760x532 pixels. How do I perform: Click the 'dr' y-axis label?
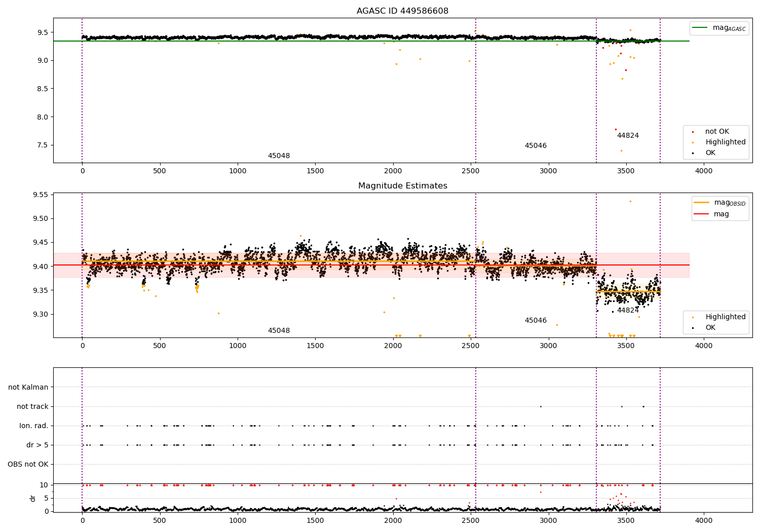tap(33, 498)
